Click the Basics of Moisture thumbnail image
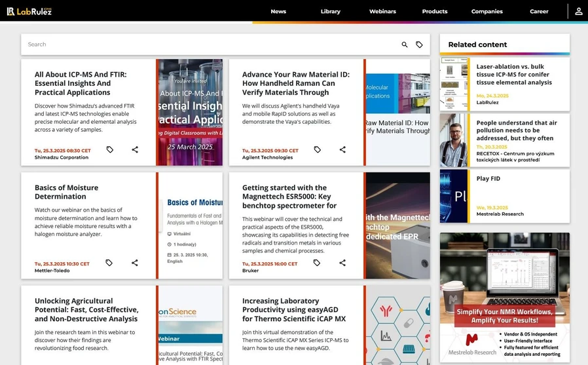 (x=191, y=225)
